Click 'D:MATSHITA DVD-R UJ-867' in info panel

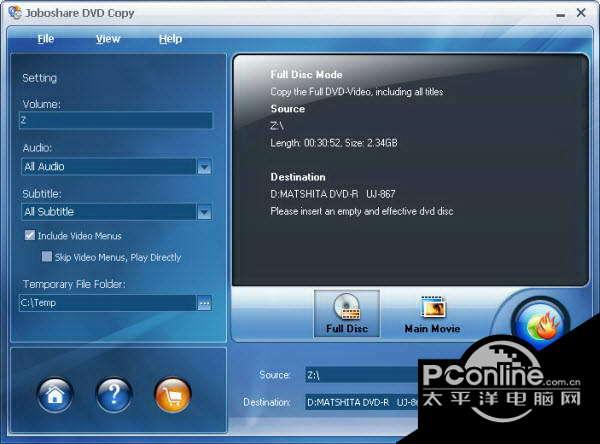click(333, 194)
